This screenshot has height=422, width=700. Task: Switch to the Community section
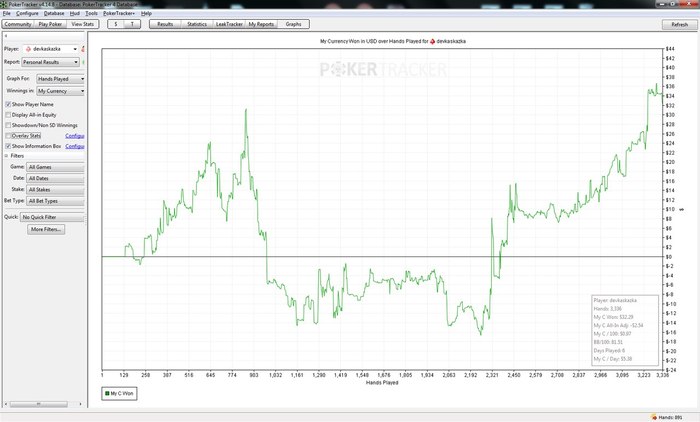[x=18, y=24]
